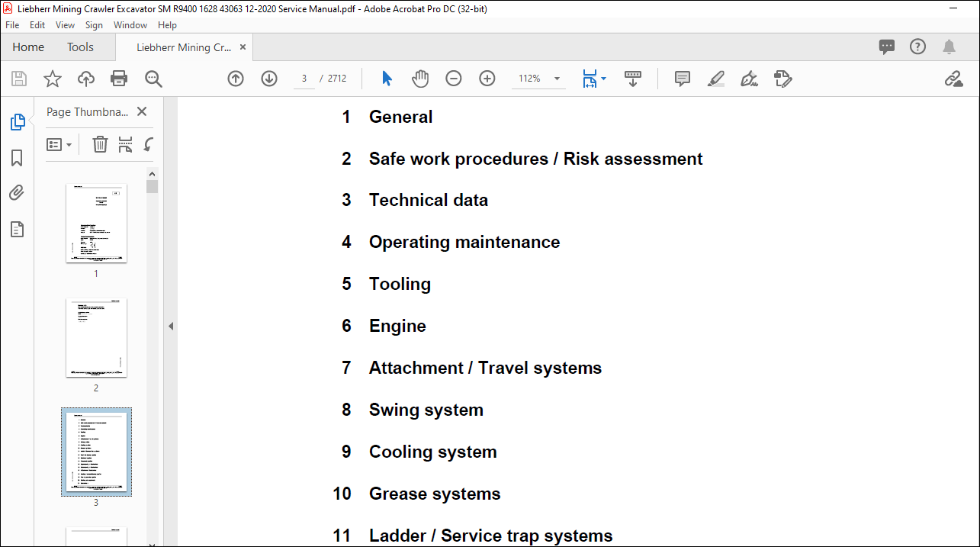Open the Help question mark
This screenshot has height=547, width=980.
coord(918,47)
